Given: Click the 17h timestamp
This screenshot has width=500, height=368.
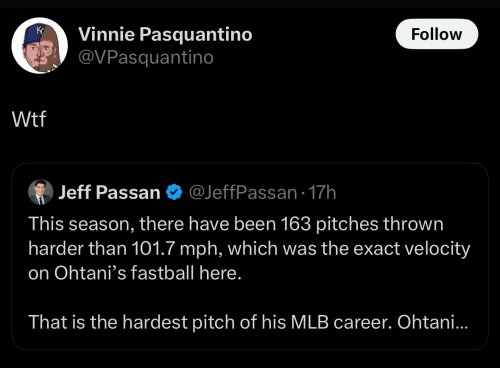Looking at the screenshot, I should (322, 193).
